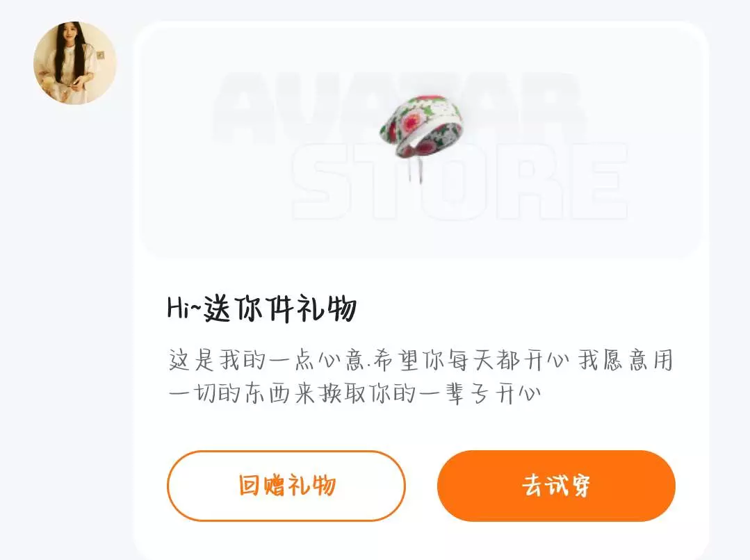Send a return gift via 回赠礼物

[x=286, y=486]
